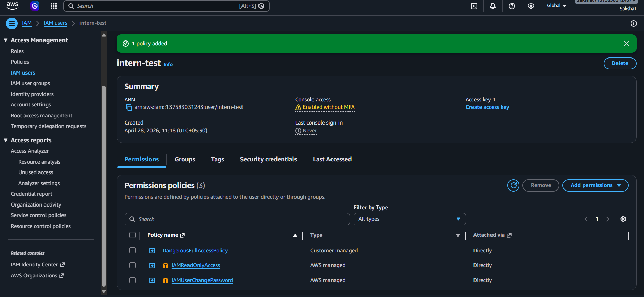Click the Remove button

(x=541, y=185)
